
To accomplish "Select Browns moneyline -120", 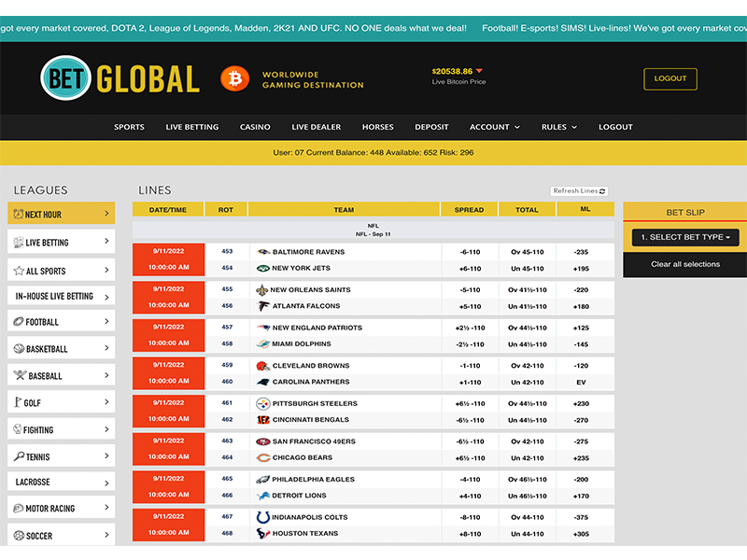I will tap(581, 366).
